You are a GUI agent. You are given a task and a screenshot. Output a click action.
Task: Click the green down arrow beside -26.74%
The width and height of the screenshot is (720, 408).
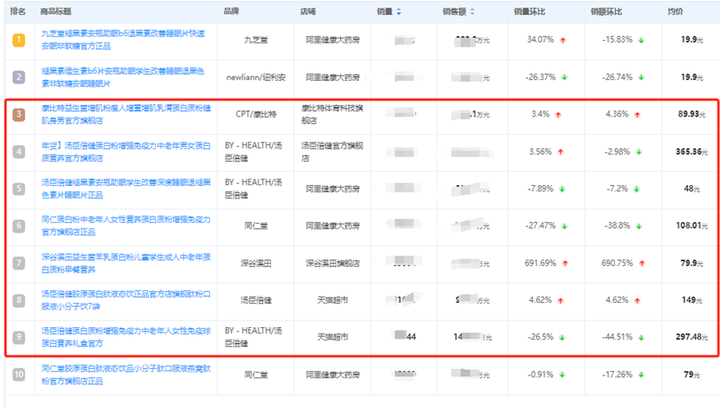(x=641, y=78)
